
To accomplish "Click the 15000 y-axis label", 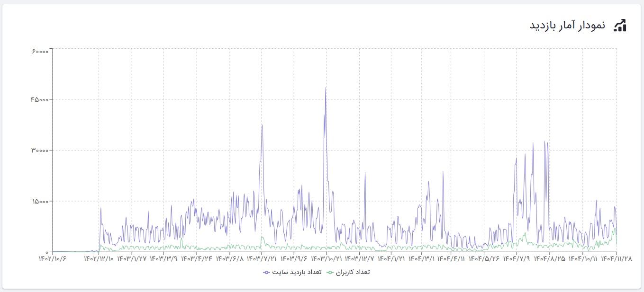I will [40, 201].
